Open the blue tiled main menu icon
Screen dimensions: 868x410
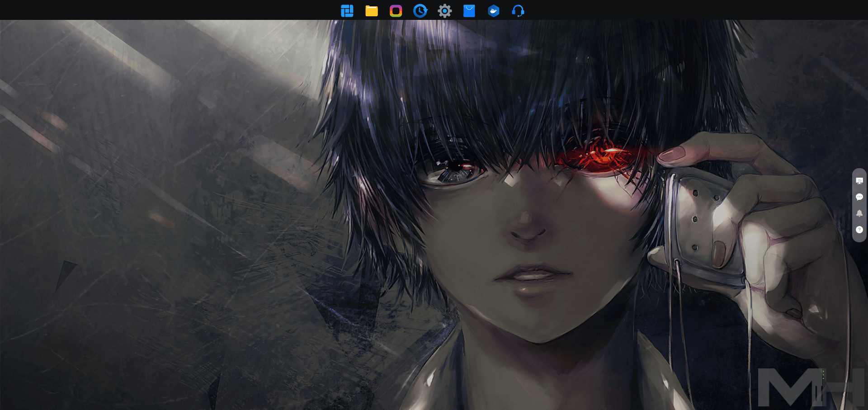point(347,11)
